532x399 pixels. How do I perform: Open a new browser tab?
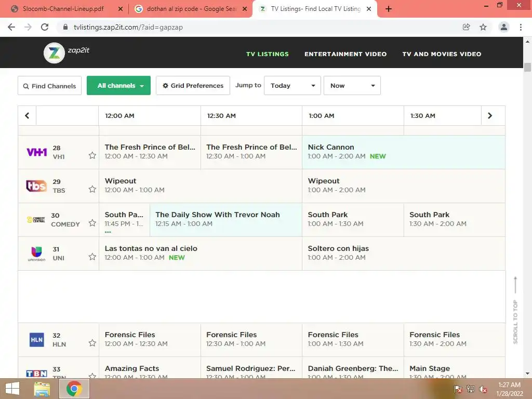coord(389,9)
